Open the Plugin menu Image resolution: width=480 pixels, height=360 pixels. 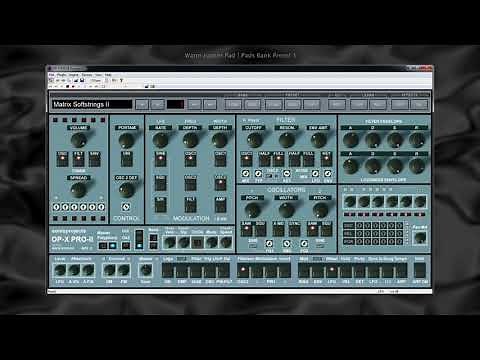tap(62, 75)
